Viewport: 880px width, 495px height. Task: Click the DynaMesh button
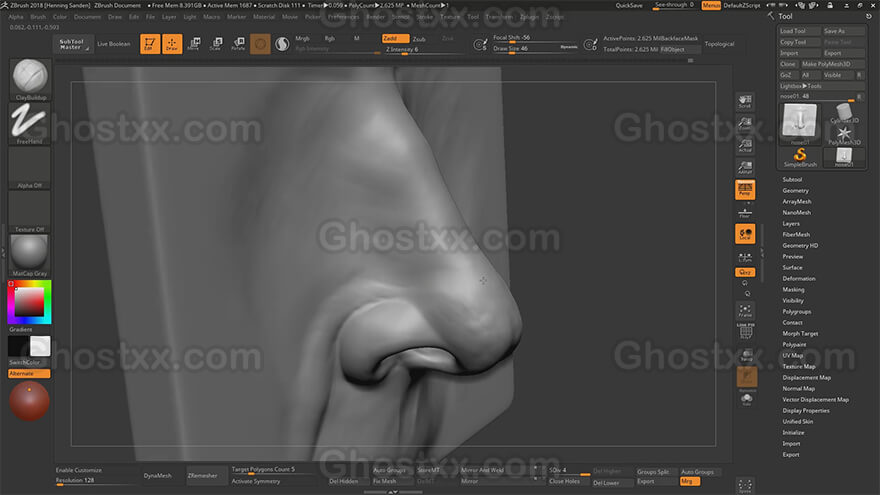[158, 476]
